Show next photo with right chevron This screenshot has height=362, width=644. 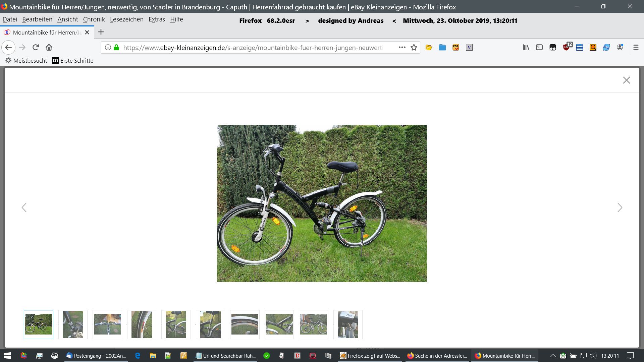(620, 207)
